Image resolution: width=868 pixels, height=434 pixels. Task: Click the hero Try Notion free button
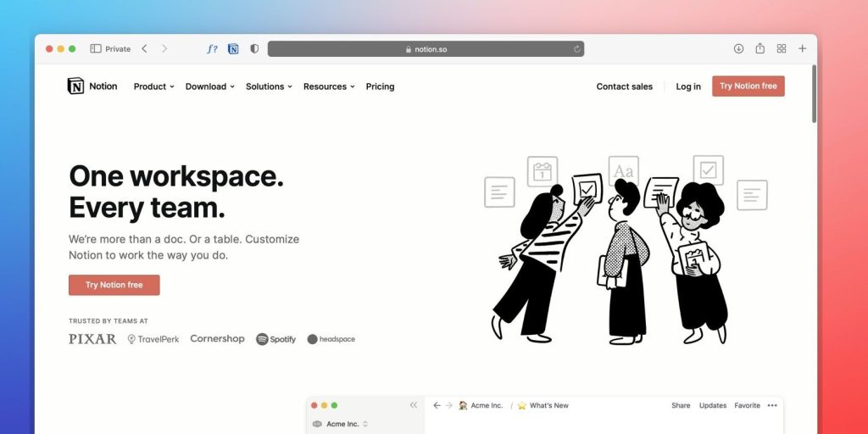tap(114, 285)
